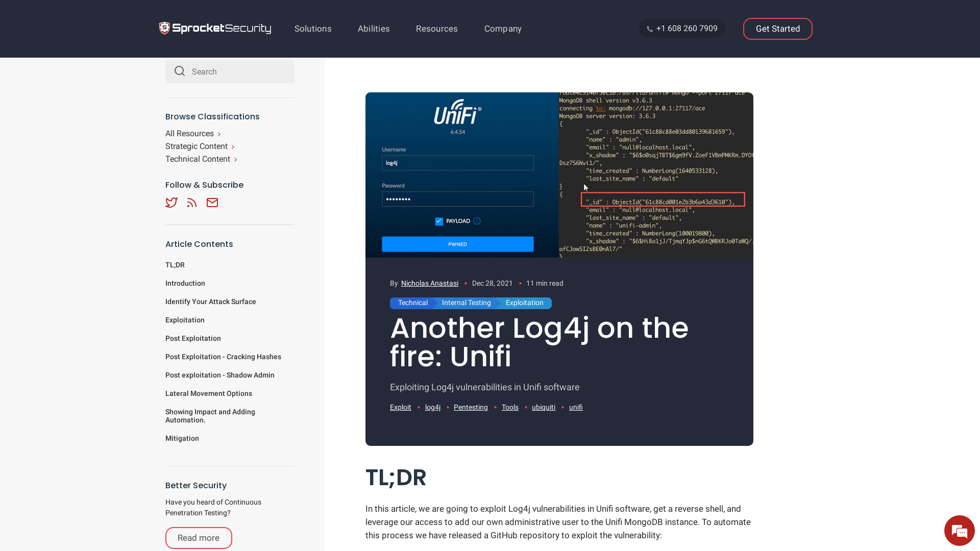
Task: Click the Unifi article hero image
Action: click(559, 175)
